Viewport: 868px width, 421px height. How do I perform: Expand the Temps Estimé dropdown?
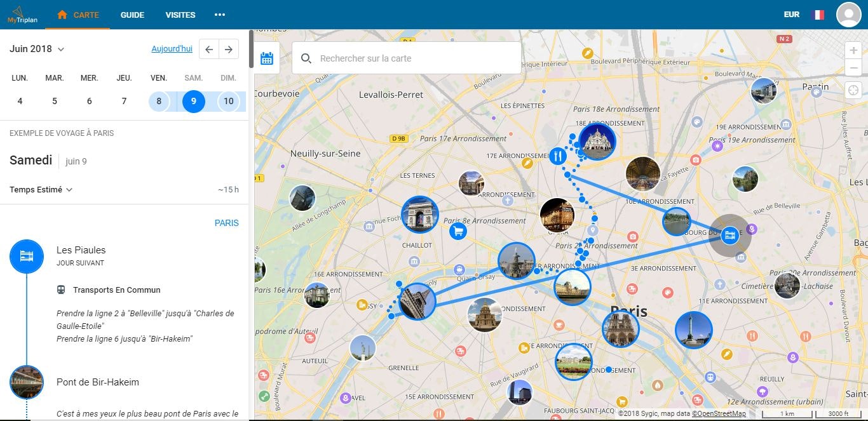point(41,189)
